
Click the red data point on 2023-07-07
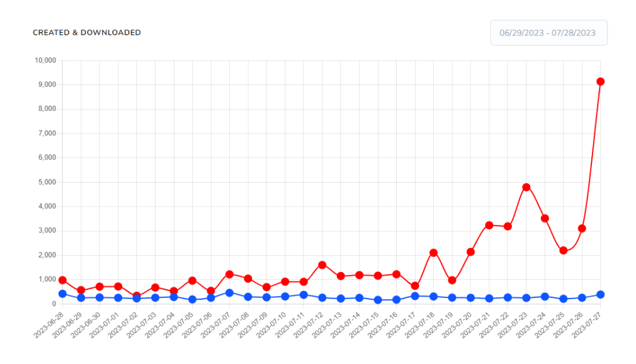pyautogui.click(x=229, y=275)
